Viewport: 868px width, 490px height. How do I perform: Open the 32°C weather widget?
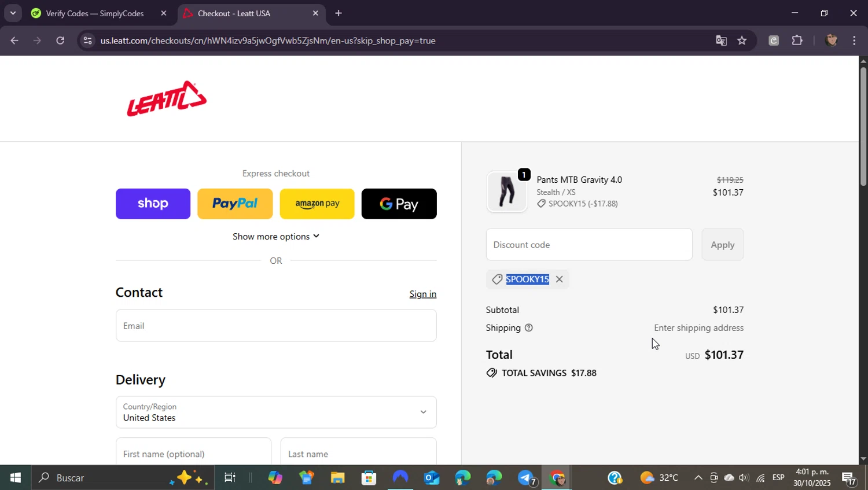coord(660,478)
